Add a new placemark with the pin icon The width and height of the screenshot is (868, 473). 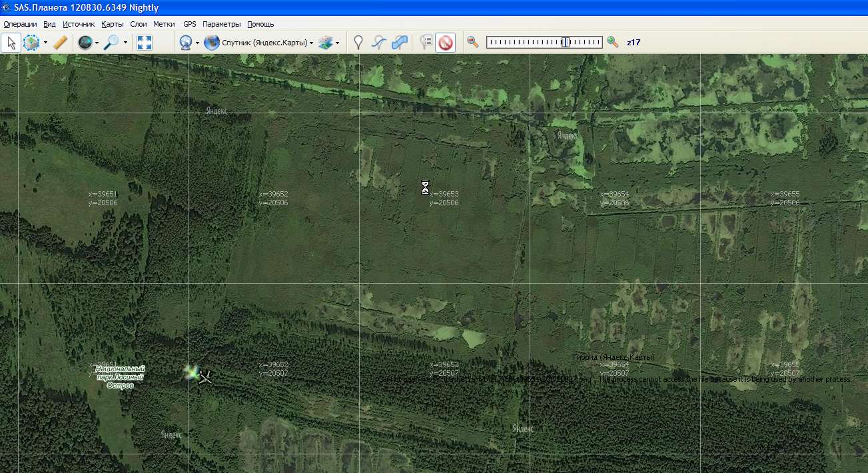(x=358, y=43)
